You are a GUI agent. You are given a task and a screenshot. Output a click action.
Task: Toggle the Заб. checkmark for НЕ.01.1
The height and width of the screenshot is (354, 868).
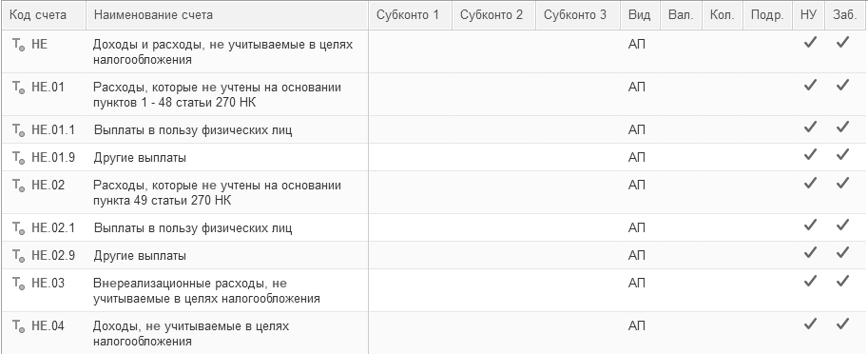point(842,128)
